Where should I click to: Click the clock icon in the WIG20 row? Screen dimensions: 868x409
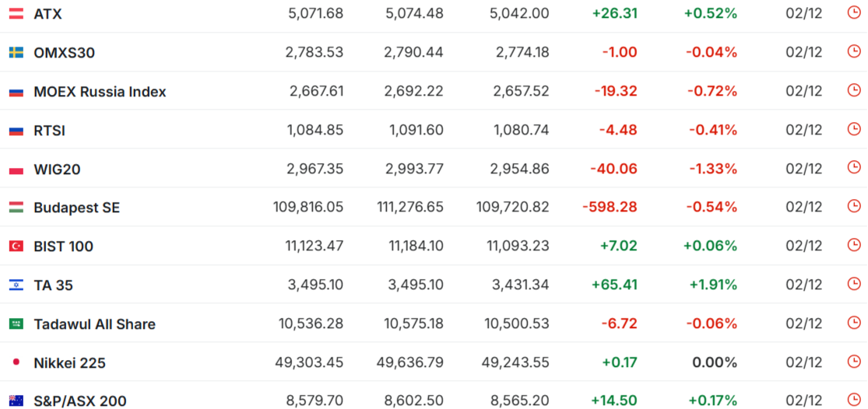tap(854, 168)
